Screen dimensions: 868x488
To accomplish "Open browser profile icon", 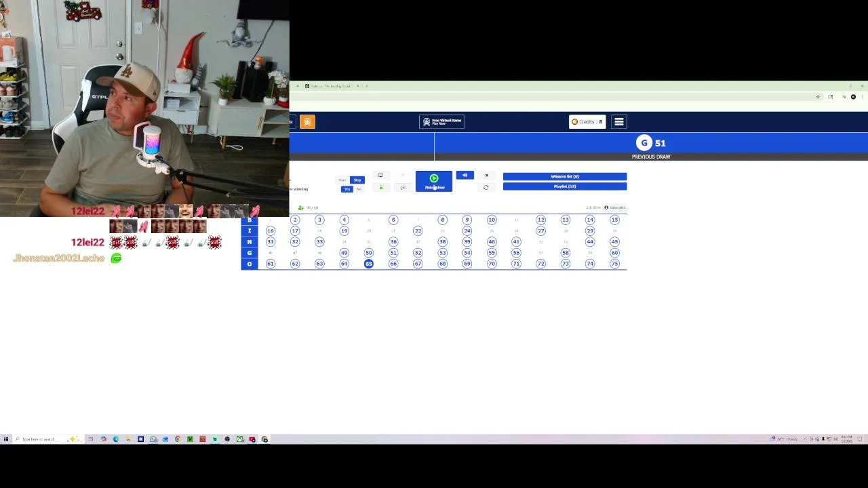I will (x=853, y=97).
